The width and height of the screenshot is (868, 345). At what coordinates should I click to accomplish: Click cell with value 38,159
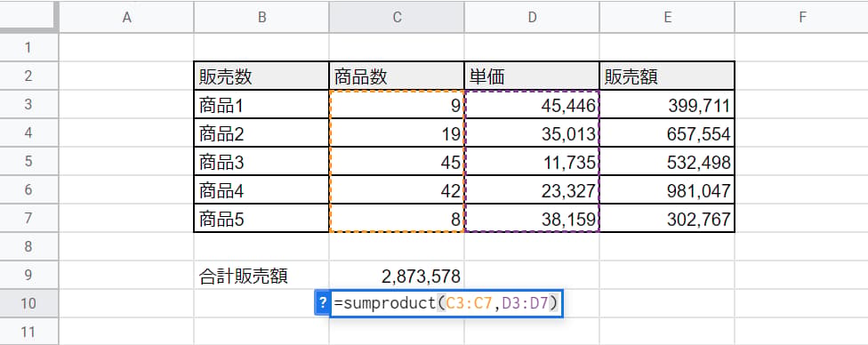click(x=532, y=218)
